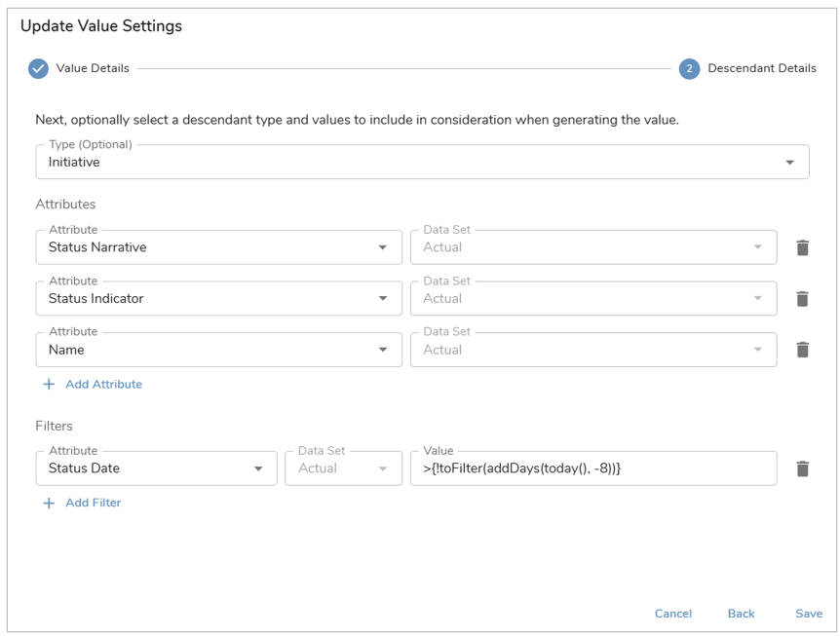Open the Name attribute dropdown

218,350
